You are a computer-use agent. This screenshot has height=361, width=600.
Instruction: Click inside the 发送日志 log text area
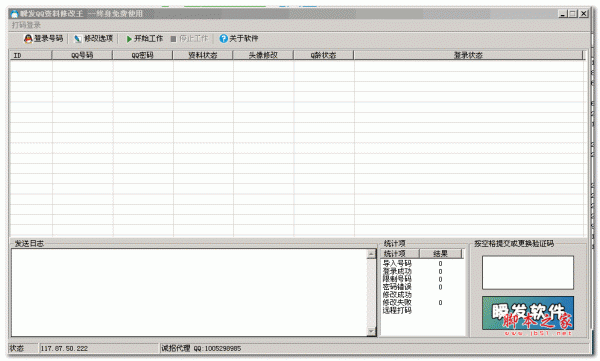[x=189, y=293]
